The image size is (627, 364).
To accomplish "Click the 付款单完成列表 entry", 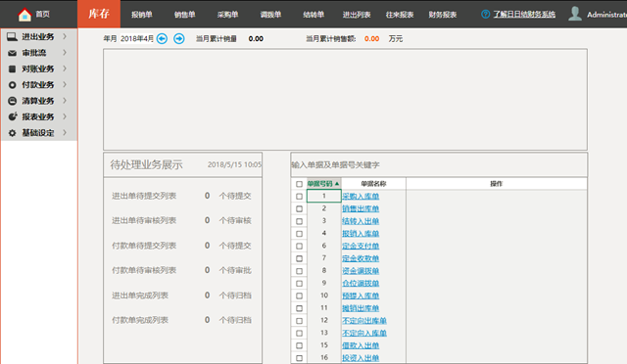I will click(x=140, y=320).
